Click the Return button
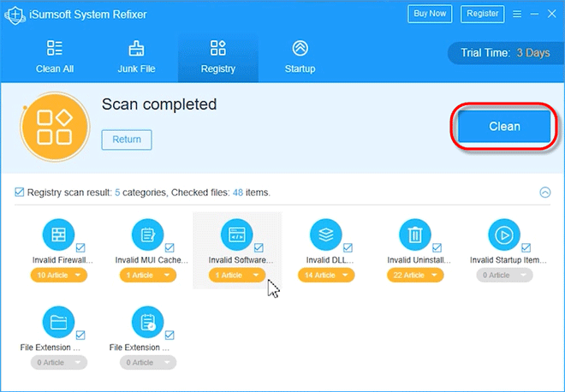 tap(127, 140)
